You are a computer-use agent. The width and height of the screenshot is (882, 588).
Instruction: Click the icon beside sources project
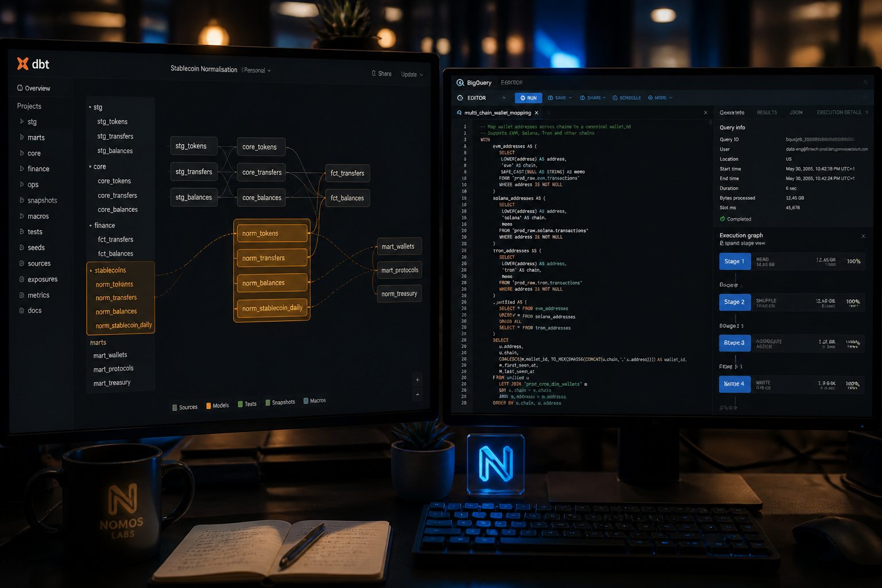tap(22, 263)
